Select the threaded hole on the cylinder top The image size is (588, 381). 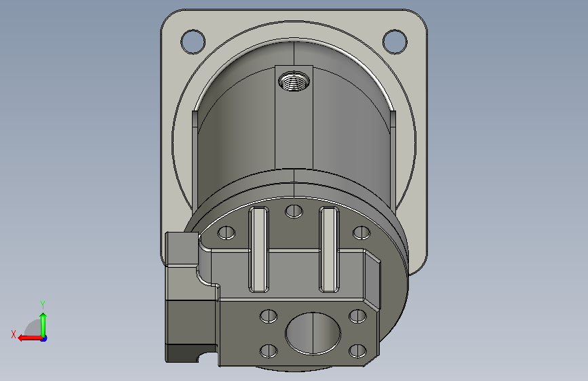tap(294, 81)
